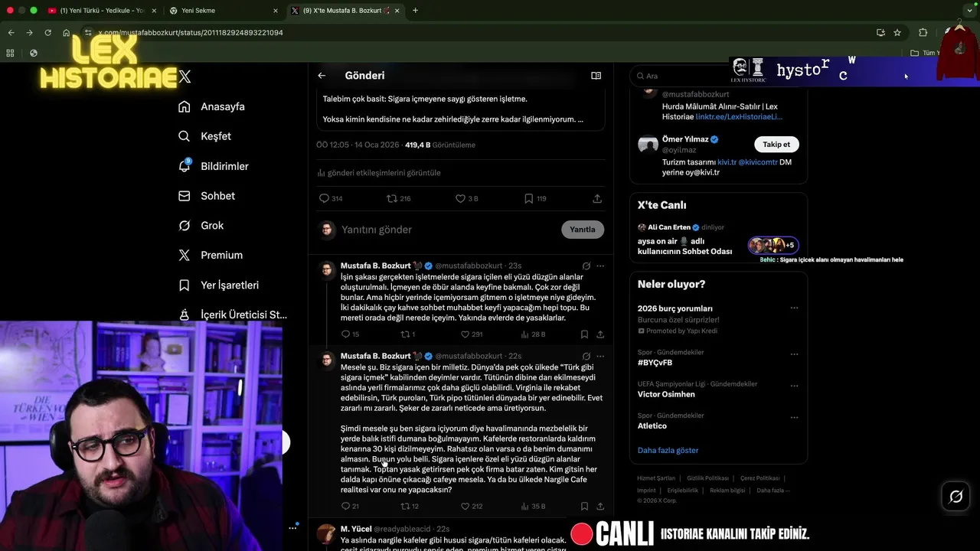The width and height of the screenshot is (980, 551).
Task: Open linktr.ee/LexHistoriaeLi link
Action: [x=739, y=117]
